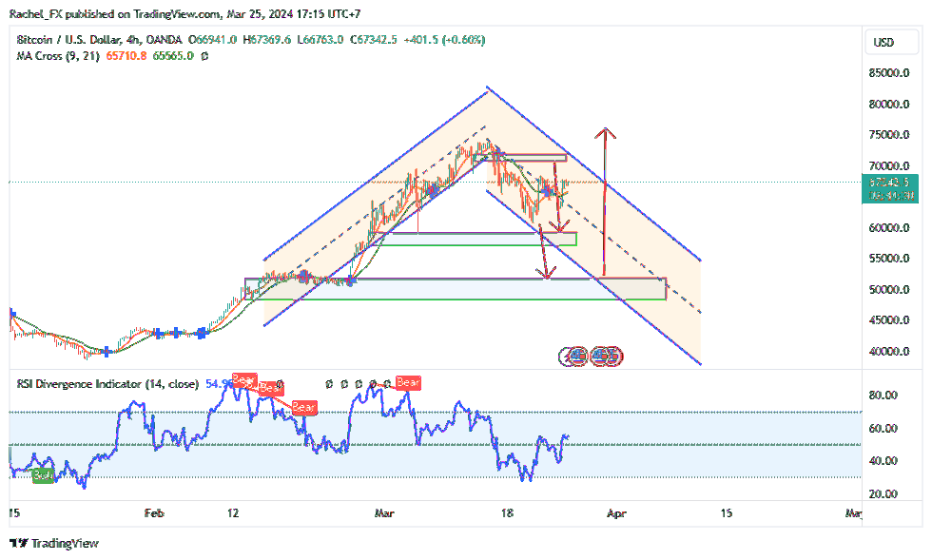The image size is (932, 560).
Task: Click the 40000.0 price axis label
Action: point(889,352)
